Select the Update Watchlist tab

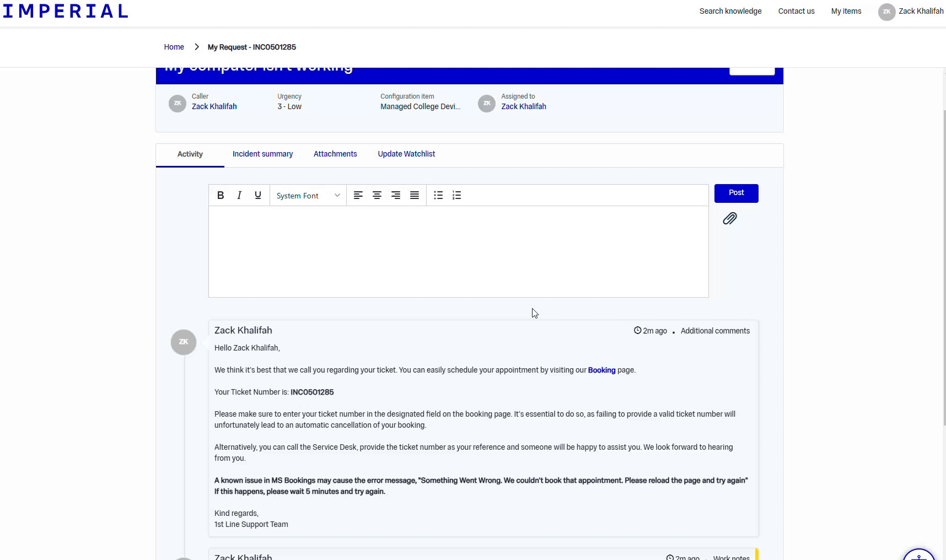tap(406, 154)
